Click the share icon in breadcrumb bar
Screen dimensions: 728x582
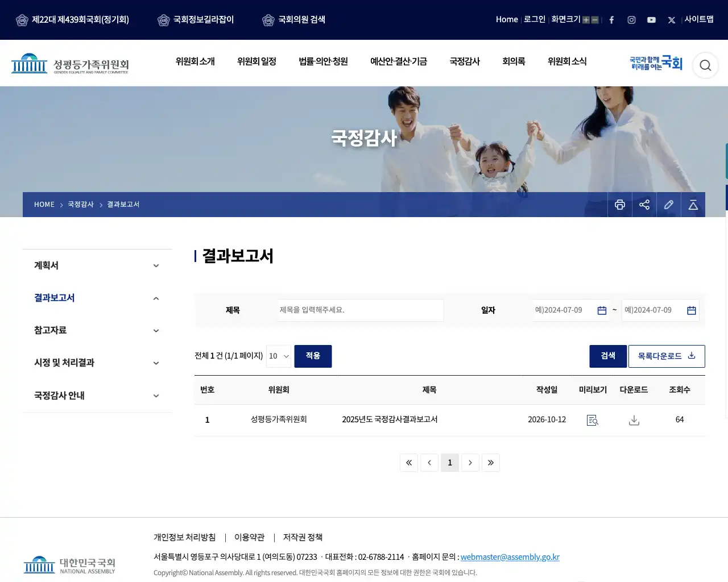(644, 205)
